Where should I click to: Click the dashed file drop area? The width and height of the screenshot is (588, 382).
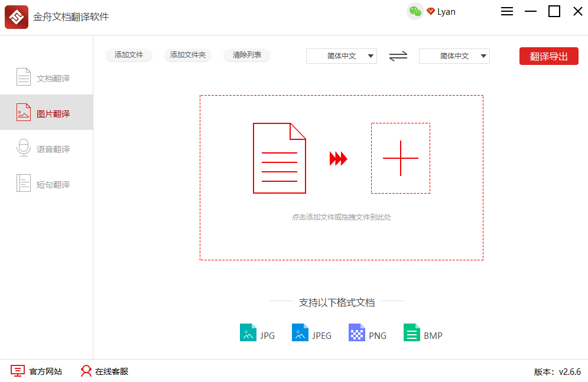(342, 177)
